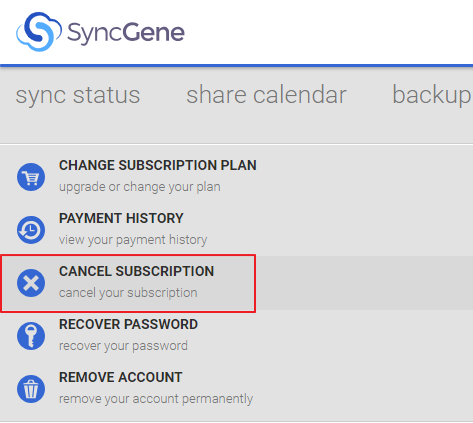Switch to the share calendar tab
The image size is (473, 423).
click(266, 95)
